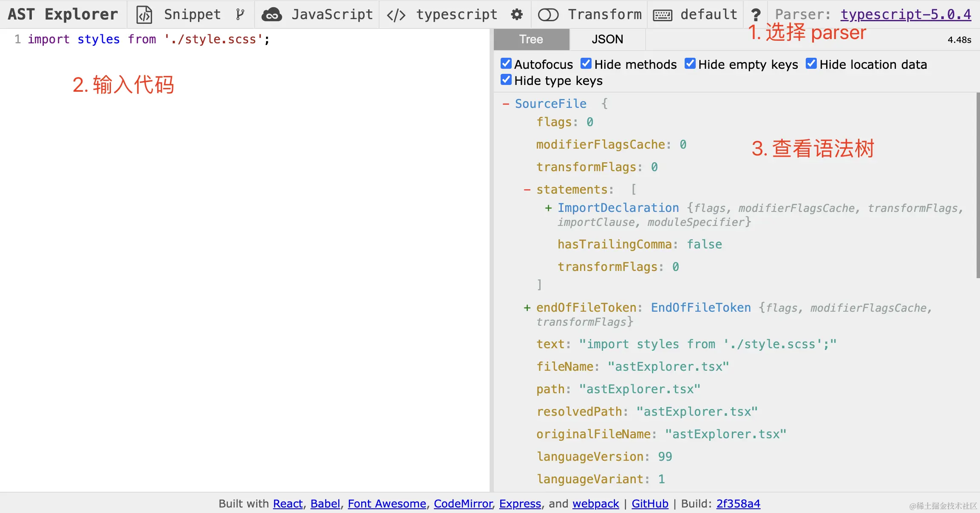Image resolution: width=980 pixels, height=513 pixels.
Task: Switch to the Tree tab
Action: tap(531, 39)
